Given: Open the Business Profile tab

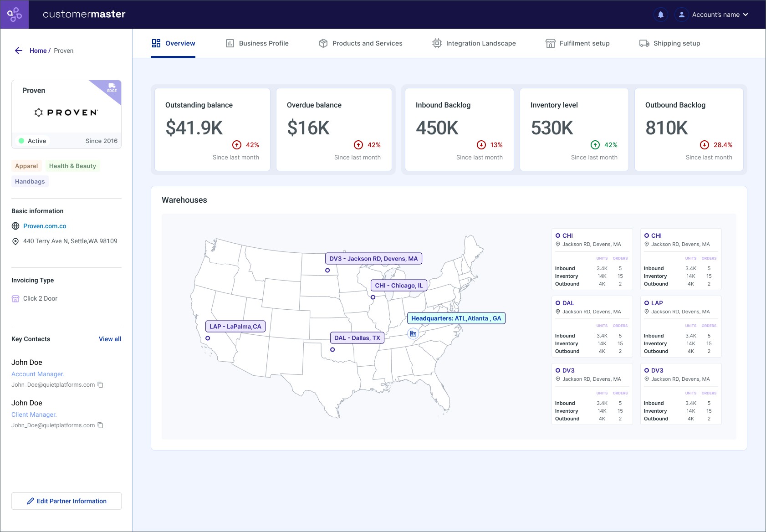Looking at the screenshot, I should [x=257, y=43].
